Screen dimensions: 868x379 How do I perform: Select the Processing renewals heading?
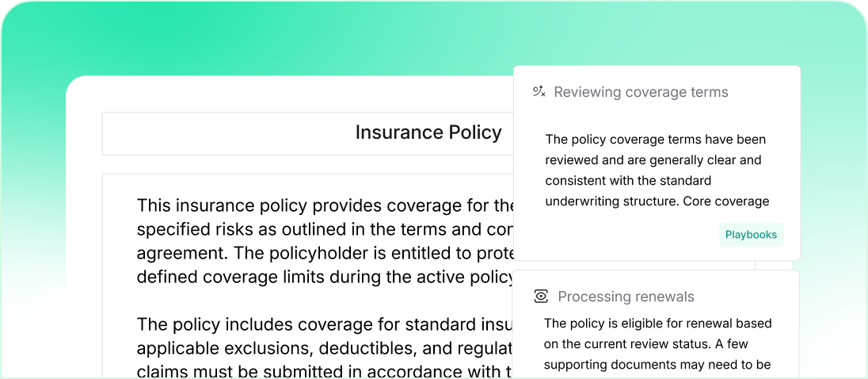626,297
